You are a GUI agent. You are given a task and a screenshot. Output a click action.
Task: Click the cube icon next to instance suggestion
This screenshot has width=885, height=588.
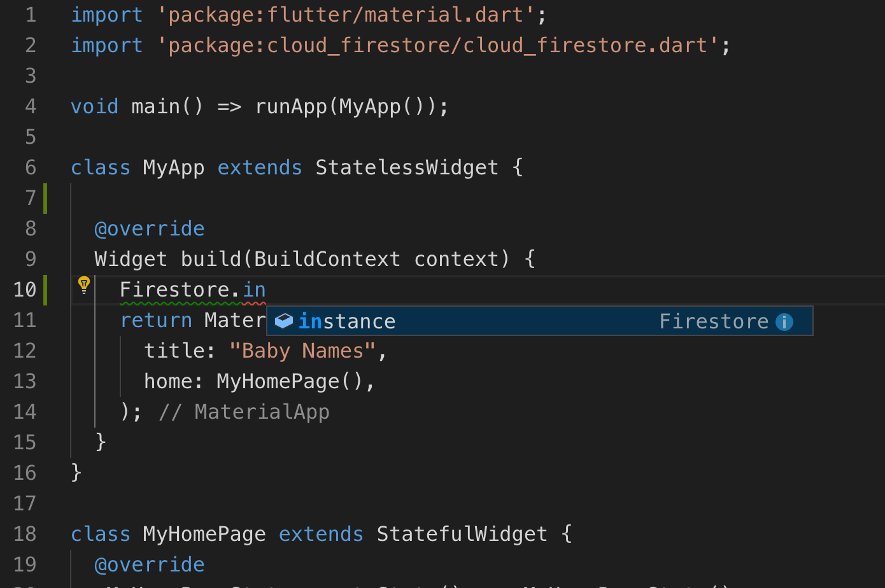283,321
